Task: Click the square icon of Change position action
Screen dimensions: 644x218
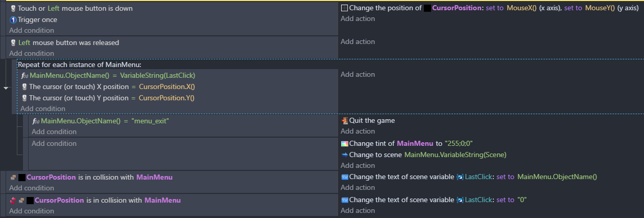Action: [x=345, y=8]
